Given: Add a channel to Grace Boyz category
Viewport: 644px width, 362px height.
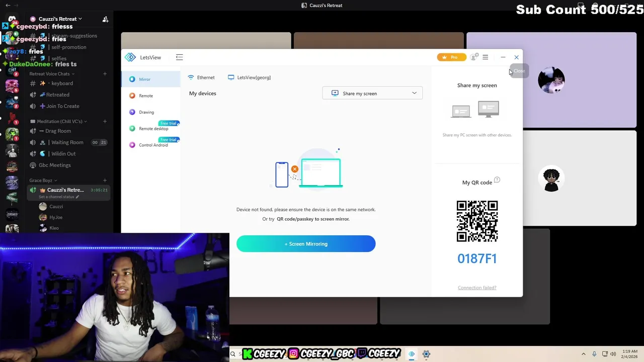Looking at the screenshot, I should click(x=105, y=180).
